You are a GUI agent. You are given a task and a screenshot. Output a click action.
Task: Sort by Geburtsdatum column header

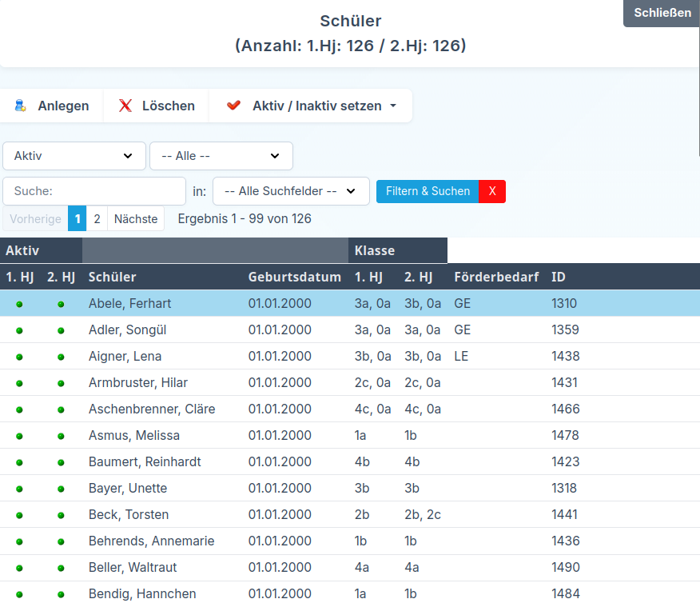(x=283, y=277)
